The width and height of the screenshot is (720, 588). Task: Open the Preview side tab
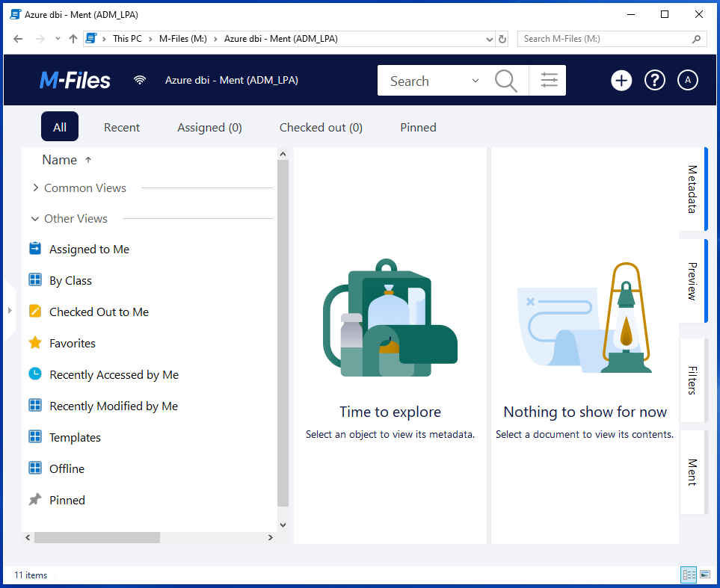[692, 281]
